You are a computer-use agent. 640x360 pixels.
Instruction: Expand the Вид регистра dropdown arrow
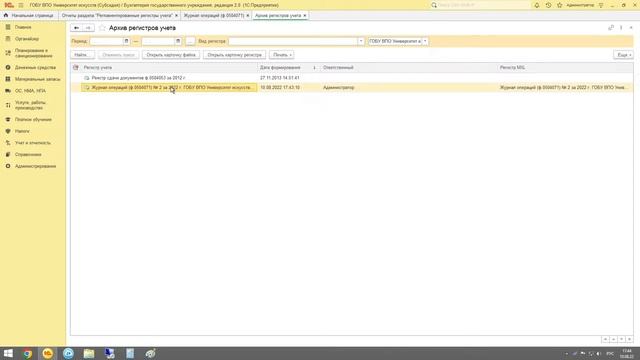click(361, 41)
